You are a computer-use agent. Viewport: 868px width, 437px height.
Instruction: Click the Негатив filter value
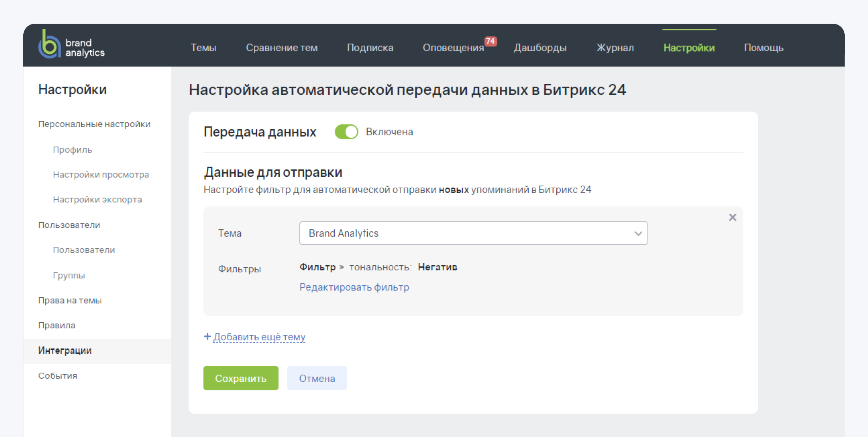tap(438, 267)
